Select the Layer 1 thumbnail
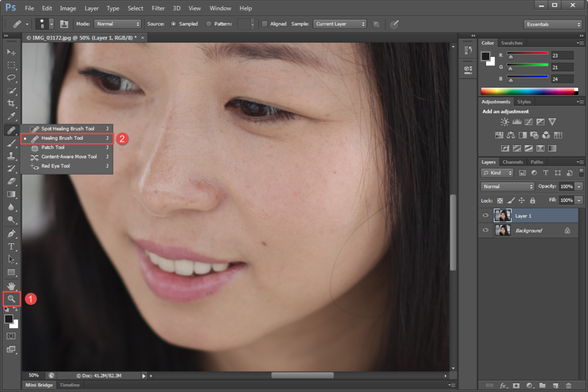This screenshot has width=588, height=392. point(502,216)
